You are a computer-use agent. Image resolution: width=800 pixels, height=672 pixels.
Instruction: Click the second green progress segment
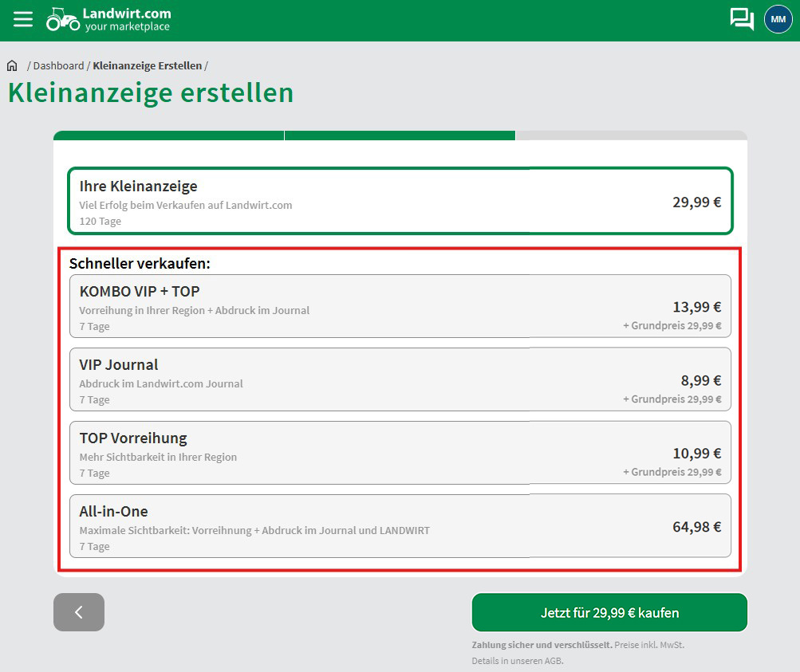tap(400, 136)
